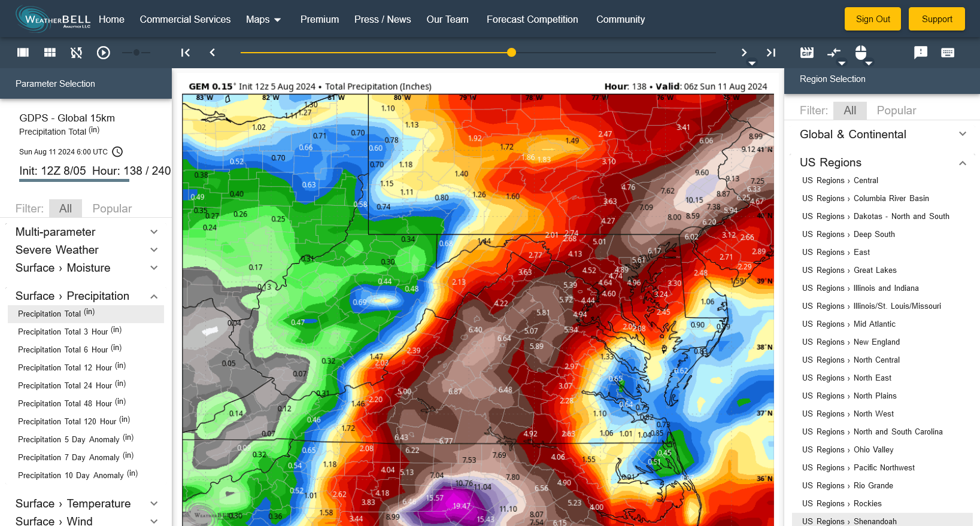The height and width of the screenshot is (526, 980).
Task: Play the forecast animation loop
Action: pos(103,53)
